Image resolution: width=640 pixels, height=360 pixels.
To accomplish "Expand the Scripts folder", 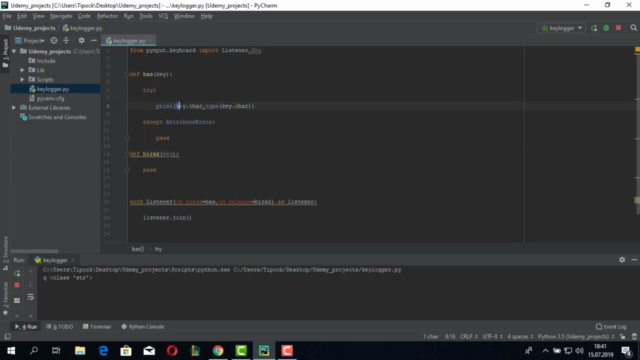I will coord(22,80).
